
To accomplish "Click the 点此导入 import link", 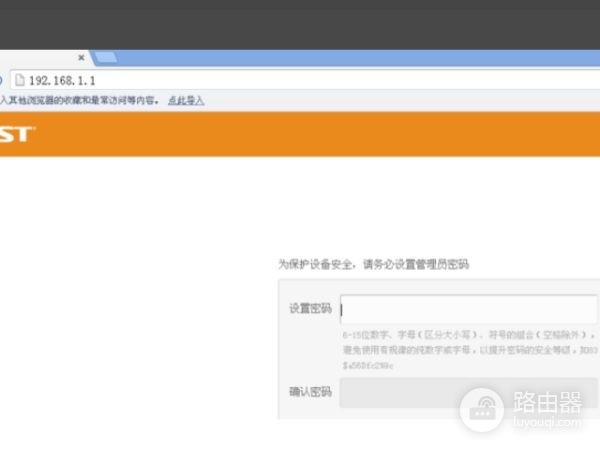I will (x=186, y=100).
